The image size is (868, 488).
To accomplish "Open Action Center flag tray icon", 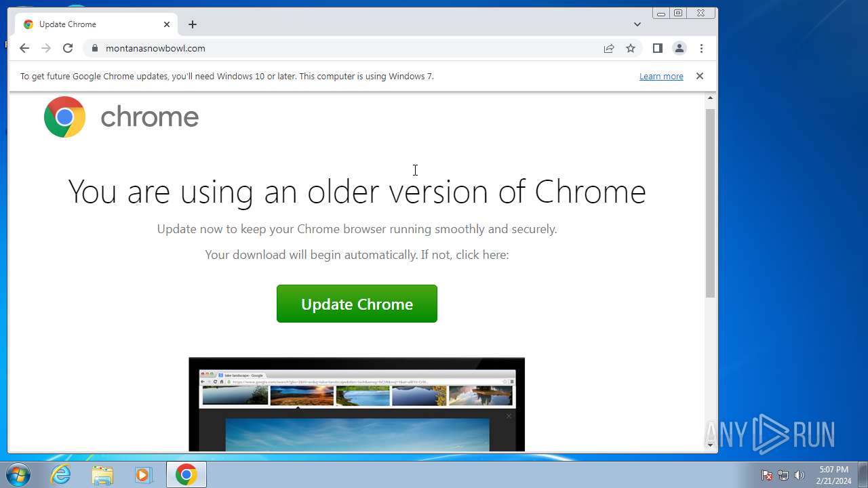I will click(767, 475).
